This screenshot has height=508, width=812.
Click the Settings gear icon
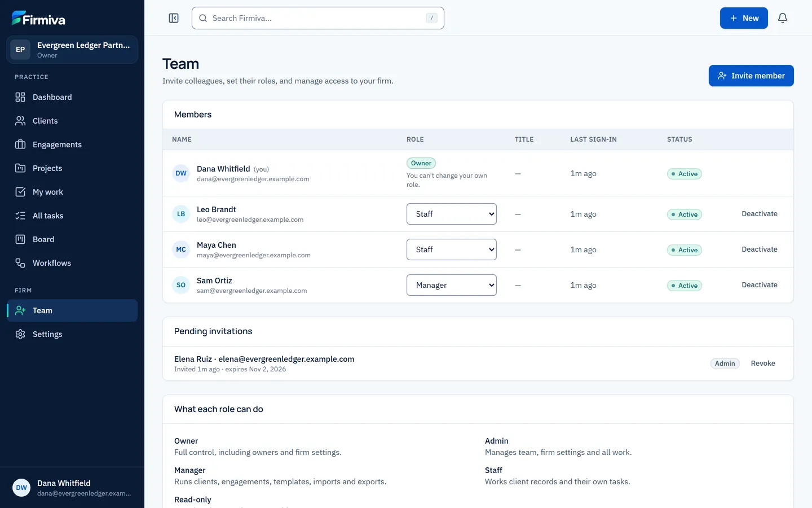pos(20,334)
